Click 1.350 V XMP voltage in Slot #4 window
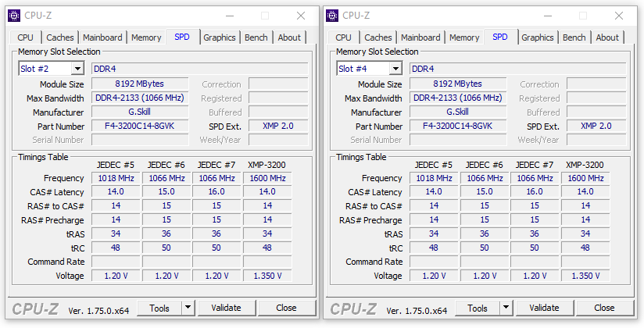Screen dimensions: 644x328 (x=585, y=276)
